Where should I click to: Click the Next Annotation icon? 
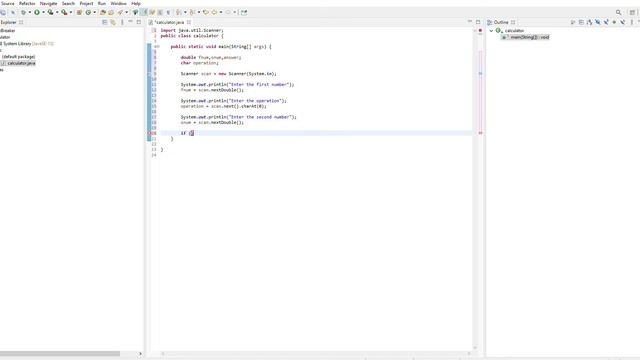pyautogui.click(x=178, y=12)
